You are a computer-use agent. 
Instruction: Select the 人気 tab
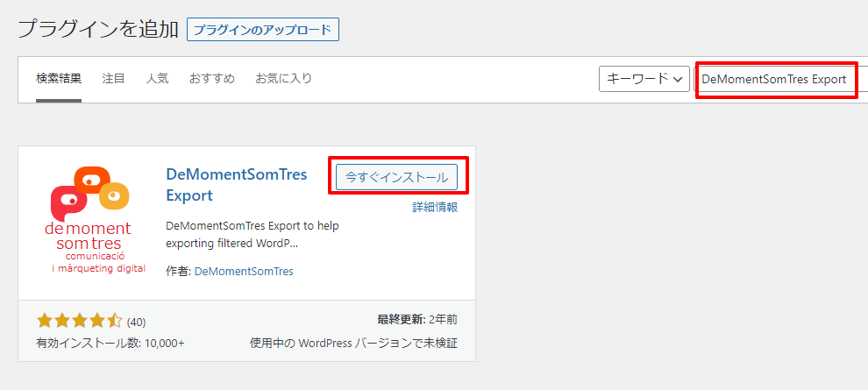pyautogui.click(x=158, y=79)
